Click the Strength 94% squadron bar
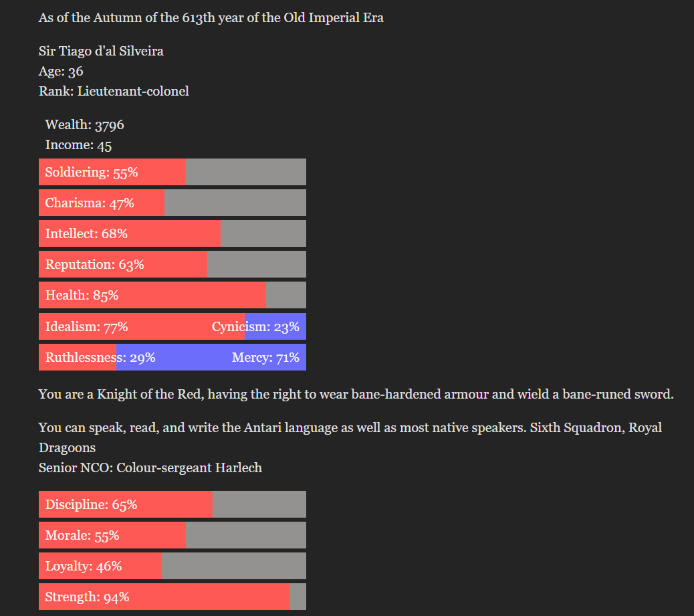 172,597
